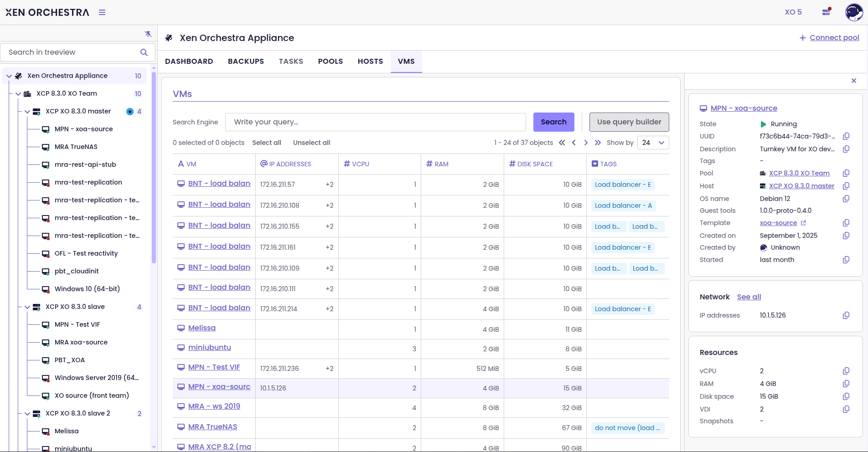The width and height of the screenshot is (868, 452).
Task: Go to the last page of VMs
Action: pyautogui.click(x=598, y=143)
